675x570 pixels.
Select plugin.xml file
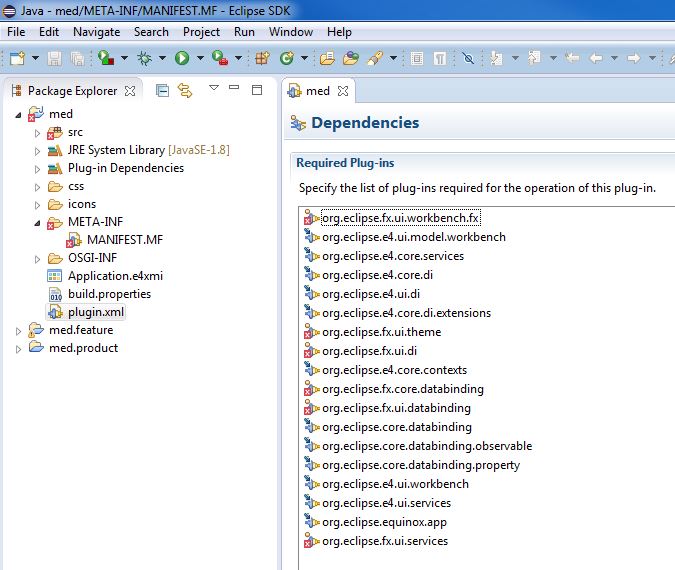96,312
